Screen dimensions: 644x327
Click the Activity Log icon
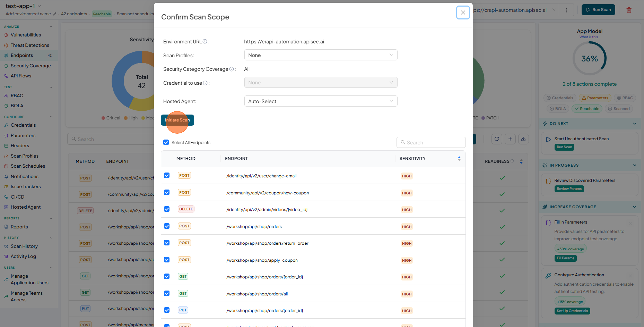[x=6, y=257]
